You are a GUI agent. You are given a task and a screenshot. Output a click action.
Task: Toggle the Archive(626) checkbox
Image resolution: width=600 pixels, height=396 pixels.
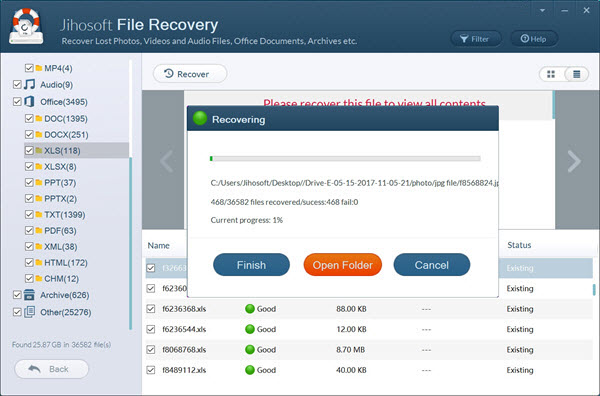tap(17, 295)
